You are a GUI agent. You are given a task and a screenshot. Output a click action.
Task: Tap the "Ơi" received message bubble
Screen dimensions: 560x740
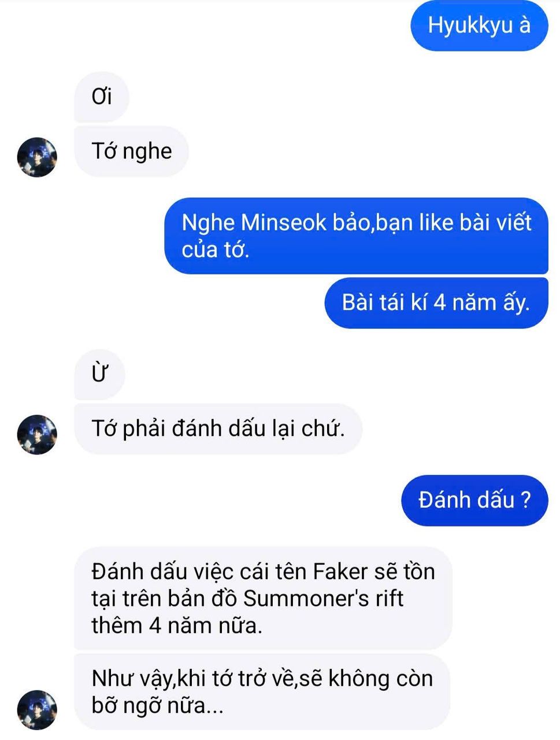coord(102,97)
